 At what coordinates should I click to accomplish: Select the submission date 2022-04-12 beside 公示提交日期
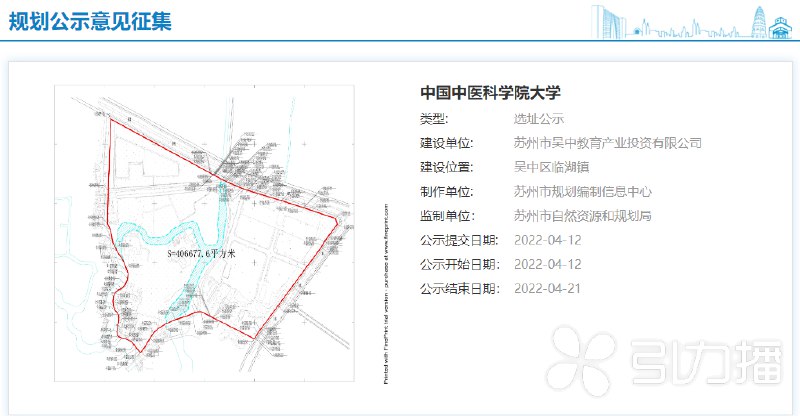point(547,240)
